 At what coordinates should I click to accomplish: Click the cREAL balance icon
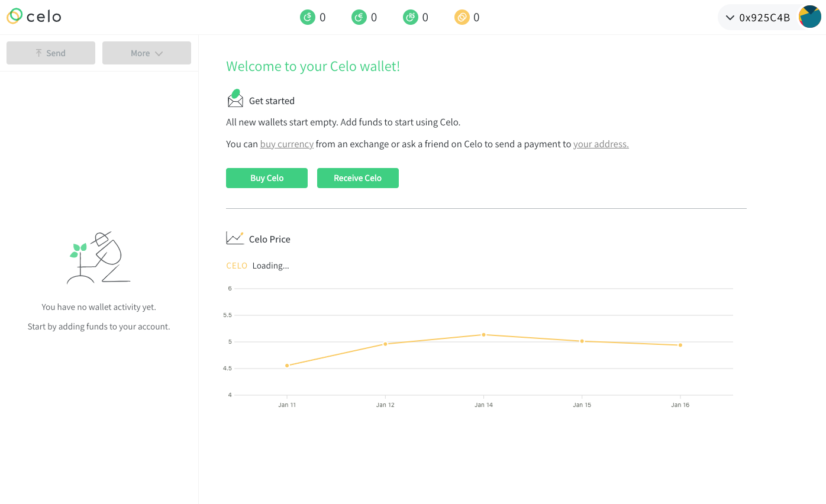click(x=410, y=18)
